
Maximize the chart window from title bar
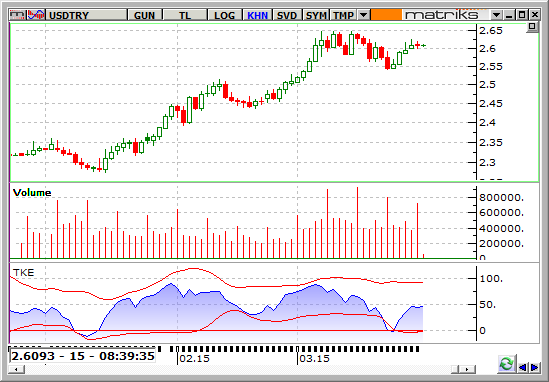pos(522,15)
